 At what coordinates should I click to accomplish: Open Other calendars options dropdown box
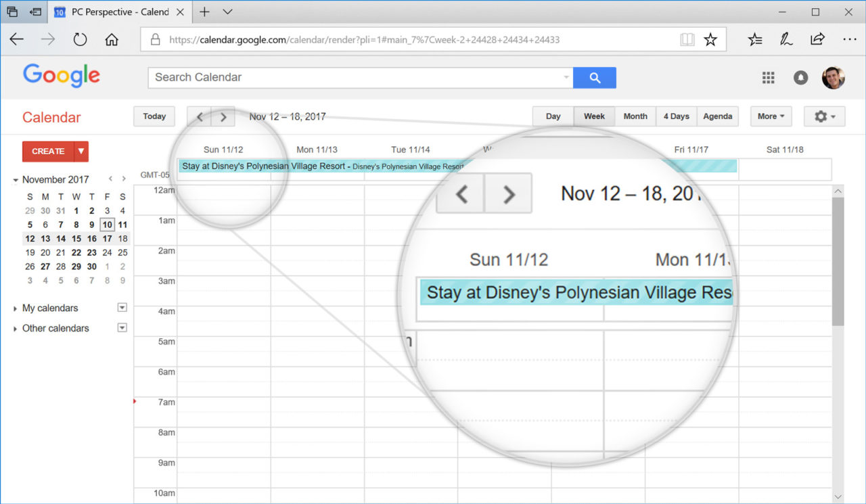[x=122, y=328]
